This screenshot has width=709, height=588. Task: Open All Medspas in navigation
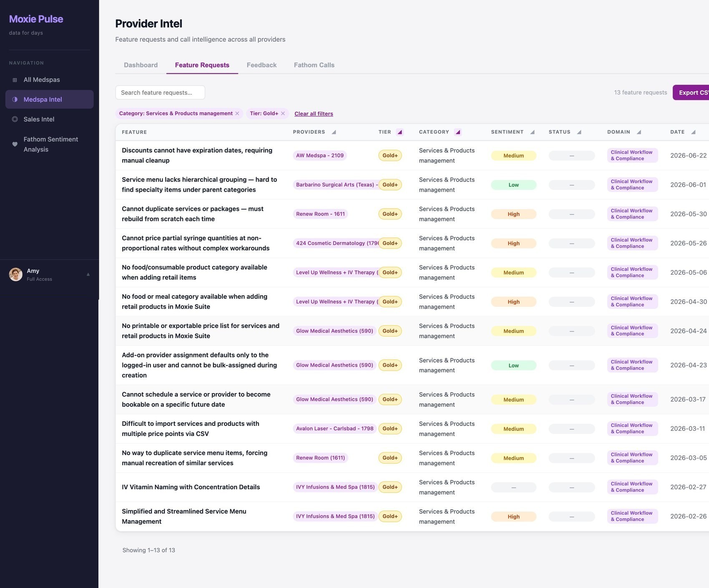[x=49, y=80]
